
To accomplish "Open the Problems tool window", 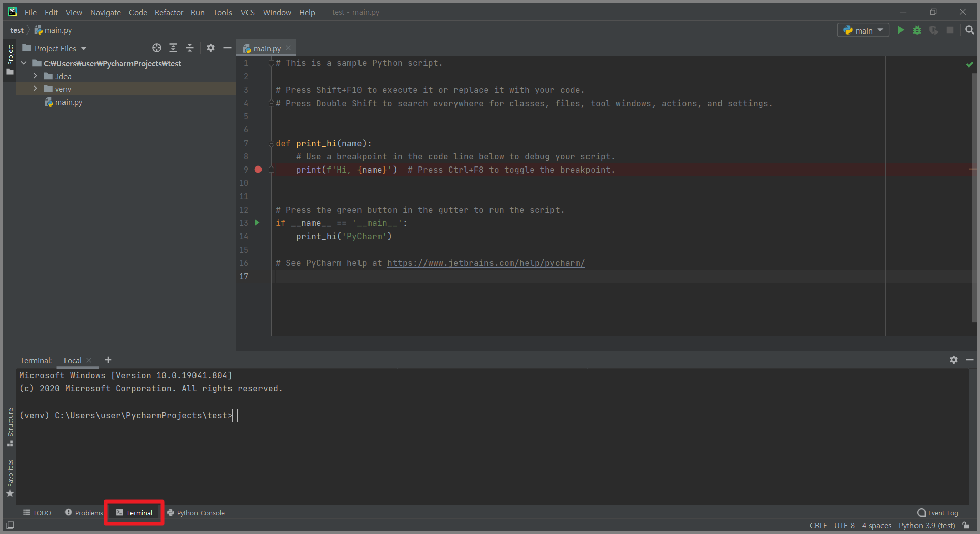I will pyautogui.click(x=84, y=513).
